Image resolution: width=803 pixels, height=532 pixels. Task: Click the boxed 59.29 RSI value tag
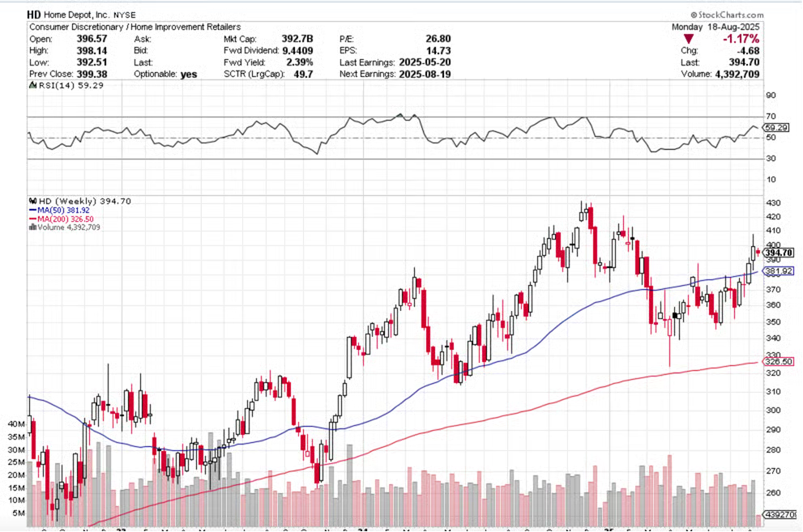(x=776, y=127)
